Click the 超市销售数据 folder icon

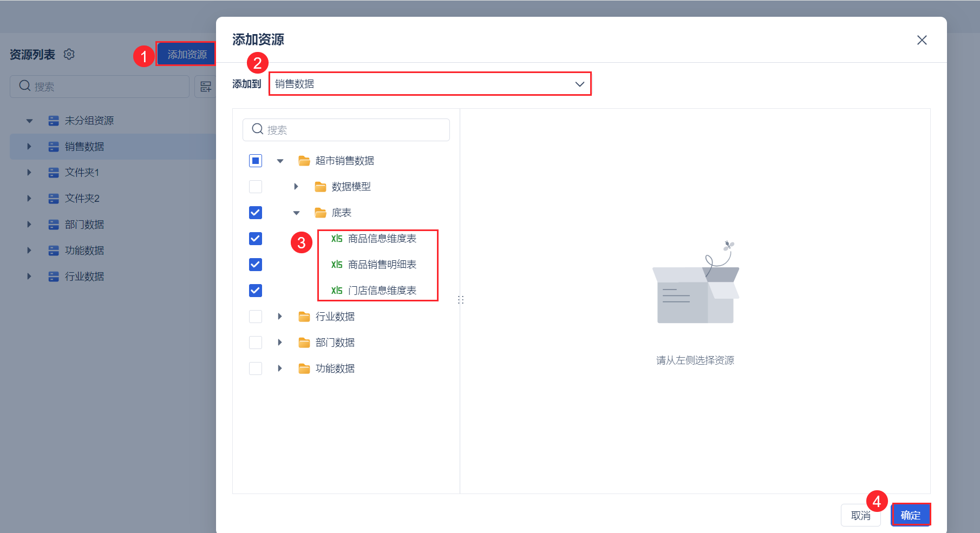click(x=304, y=161)
